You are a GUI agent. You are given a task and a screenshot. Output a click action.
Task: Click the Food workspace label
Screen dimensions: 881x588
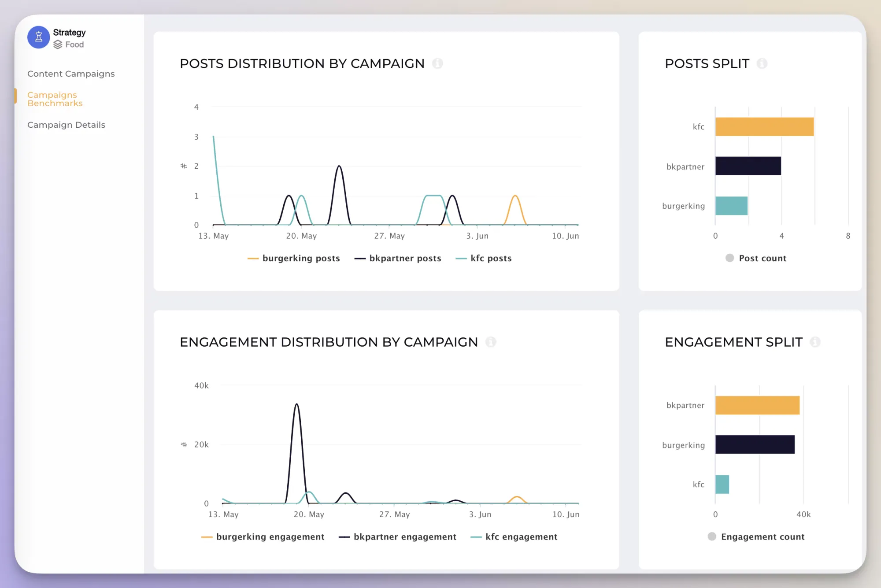[74, 44]
